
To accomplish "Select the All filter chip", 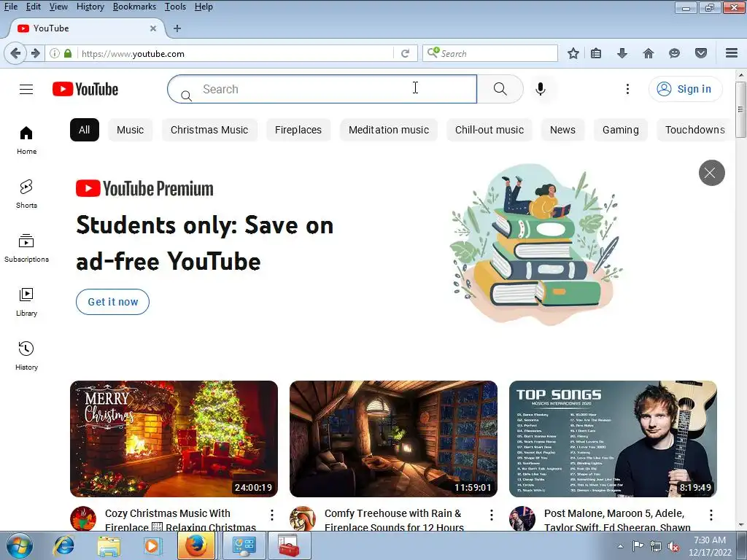I will pyautogui.click(x=85, y=130).
